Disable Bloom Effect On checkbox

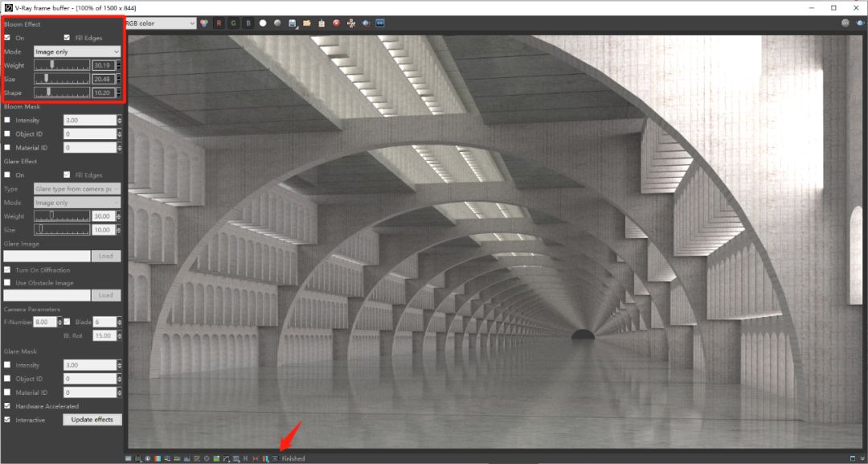[7, 38]
